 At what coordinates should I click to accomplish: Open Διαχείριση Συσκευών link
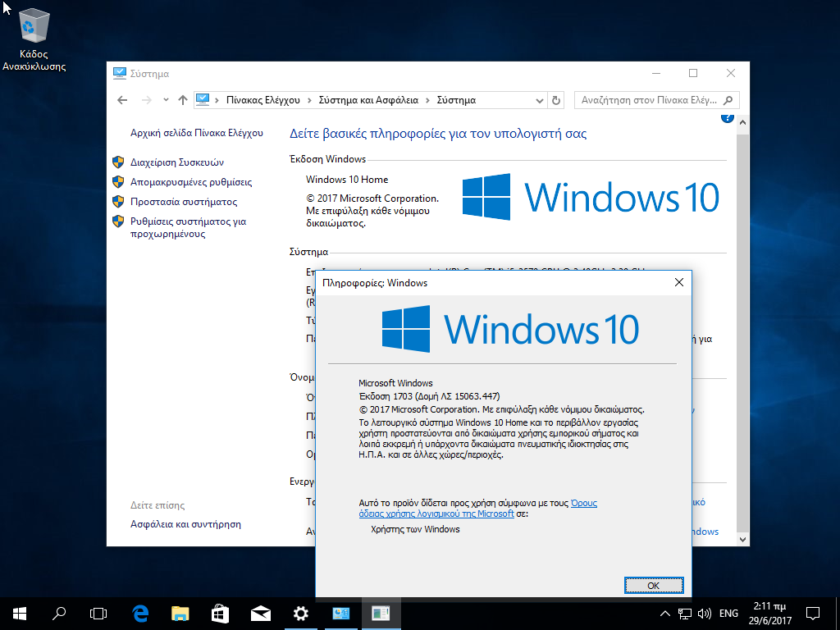[177, 162]
